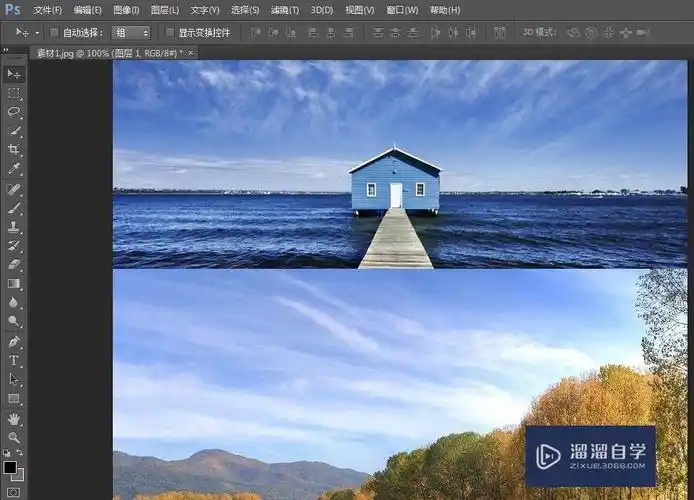Enable the 自动选择 checkbox
Image resolution: width=694 pixels, height=500 pixels.
click(x=54, y=33)
